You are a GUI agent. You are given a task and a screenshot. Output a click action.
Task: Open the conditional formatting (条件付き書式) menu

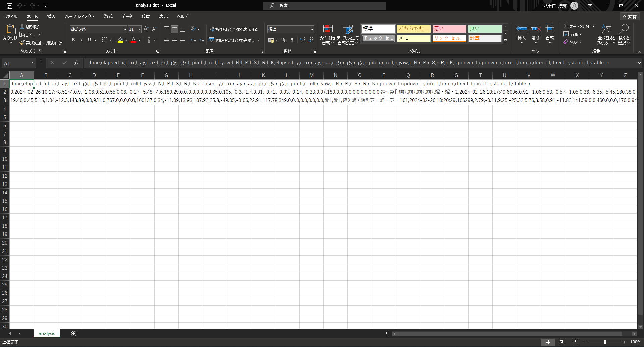(x=328, y=35)
